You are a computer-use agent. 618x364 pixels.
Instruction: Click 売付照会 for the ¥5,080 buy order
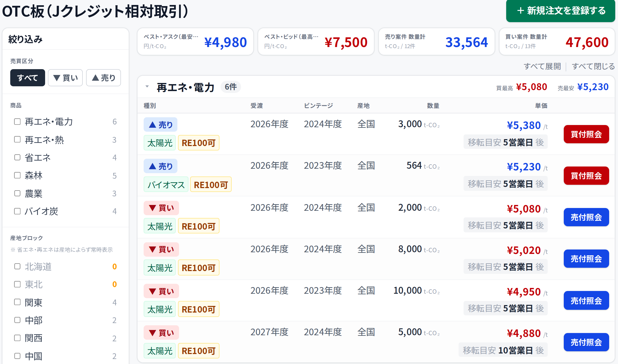[586, 217]
